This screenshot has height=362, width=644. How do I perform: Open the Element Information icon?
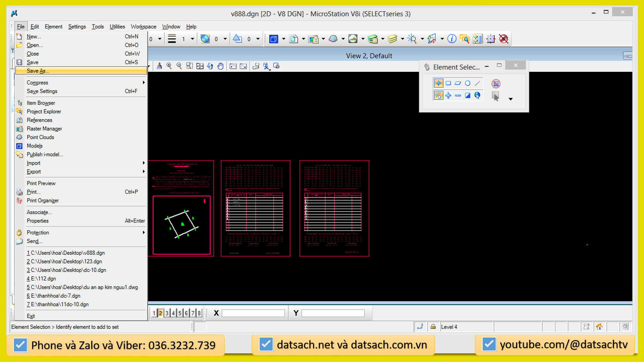452,39
